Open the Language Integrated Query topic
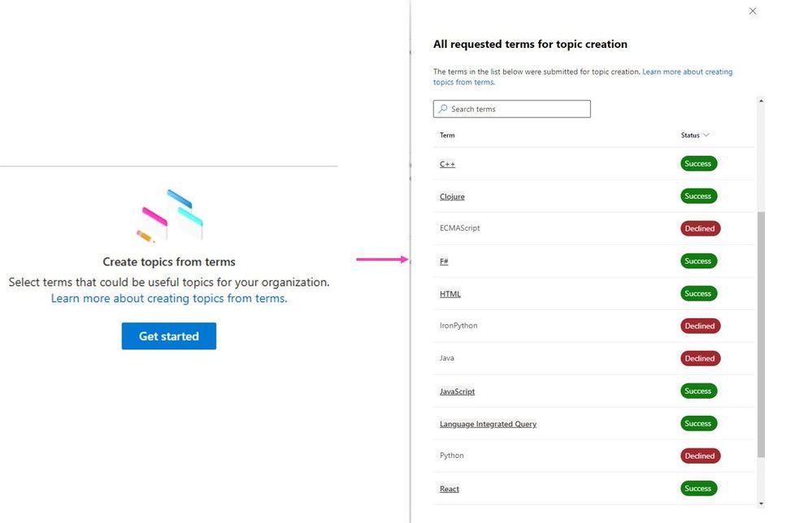This screenshot has height=523, width=812. [488, 424]
